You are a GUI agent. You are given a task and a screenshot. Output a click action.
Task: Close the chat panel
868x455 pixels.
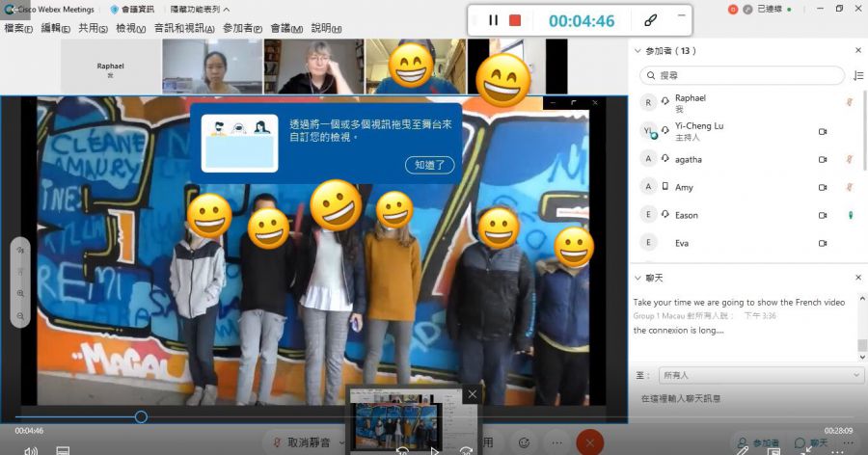858,278
